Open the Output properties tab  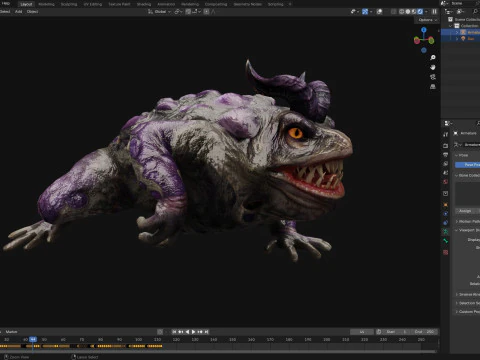pos(446,155)
